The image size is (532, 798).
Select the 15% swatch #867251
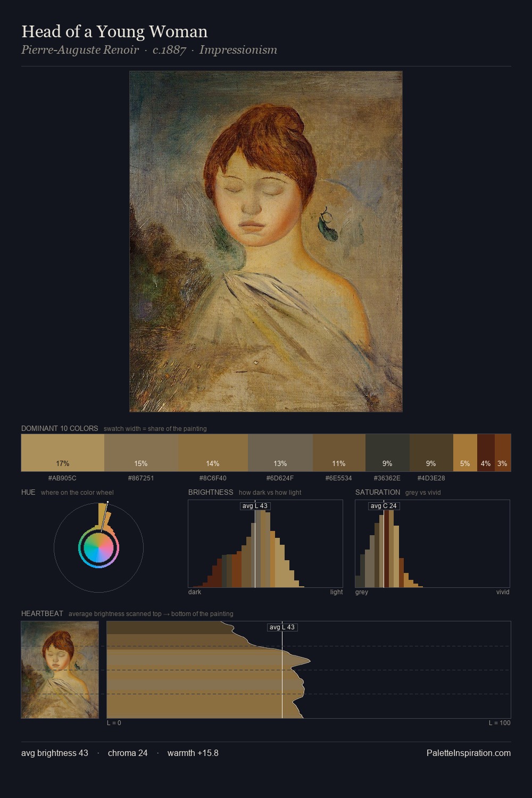click(x=141, y=453)
